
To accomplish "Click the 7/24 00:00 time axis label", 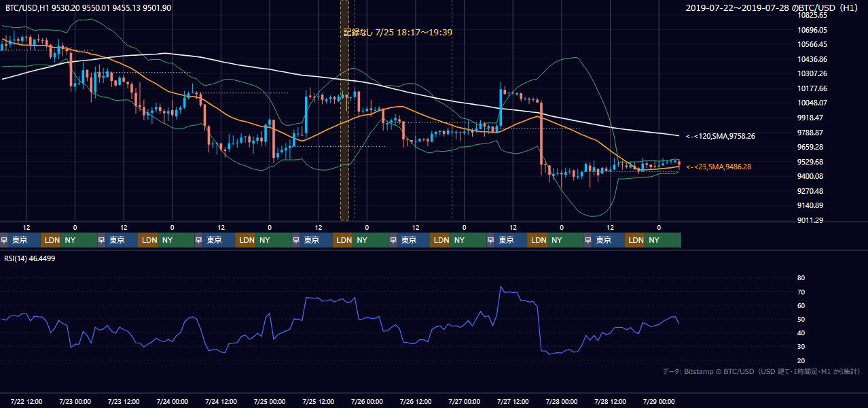I will [x=173, y=401].
